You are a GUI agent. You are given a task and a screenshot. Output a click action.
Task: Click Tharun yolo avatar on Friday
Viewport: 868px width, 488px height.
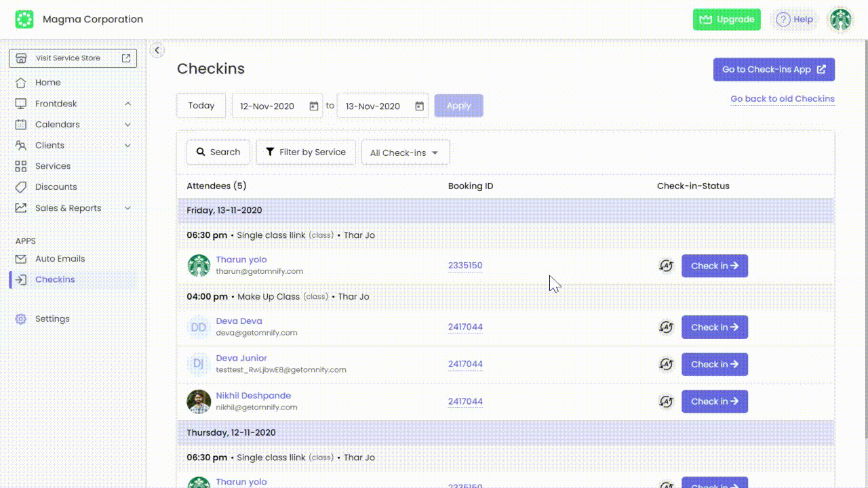(x=199, y=266)
